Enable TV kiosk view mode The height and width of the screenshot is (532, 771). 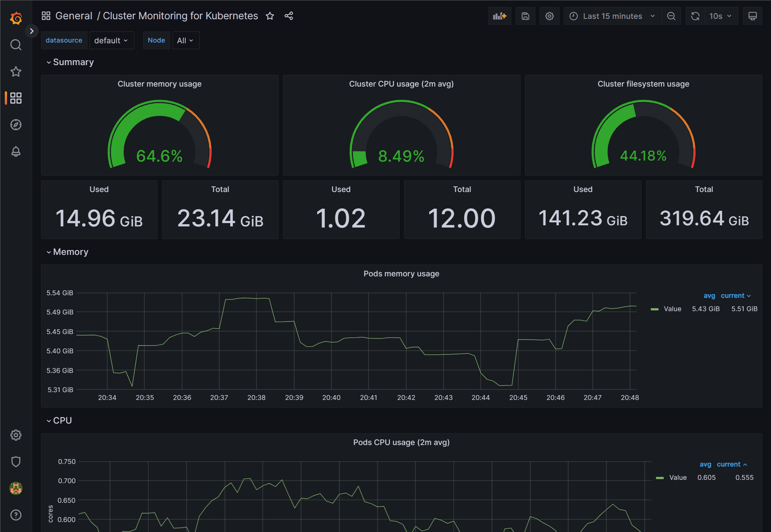click(x=753, y=16)
